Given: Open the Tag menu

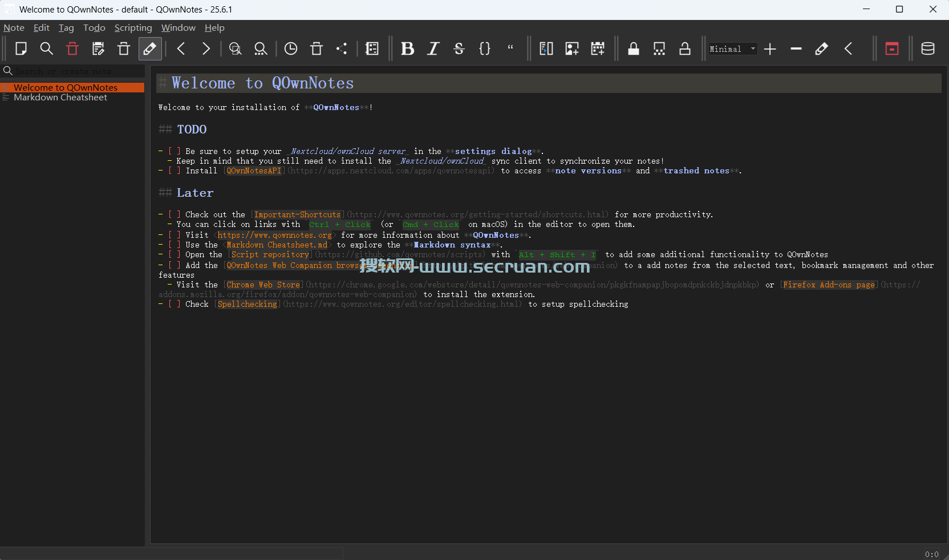Looking at the screenshot, I should 66,28.
